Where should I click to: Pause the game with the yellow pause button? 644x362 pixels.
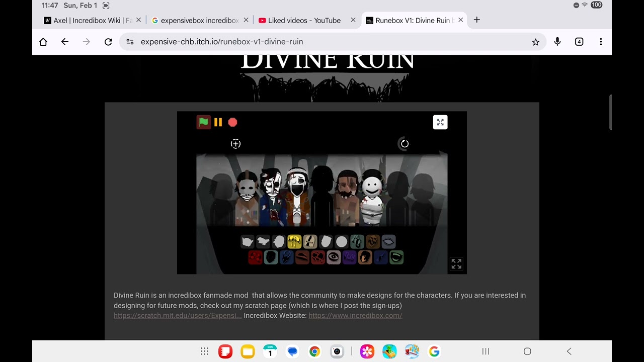pos(218,122)
